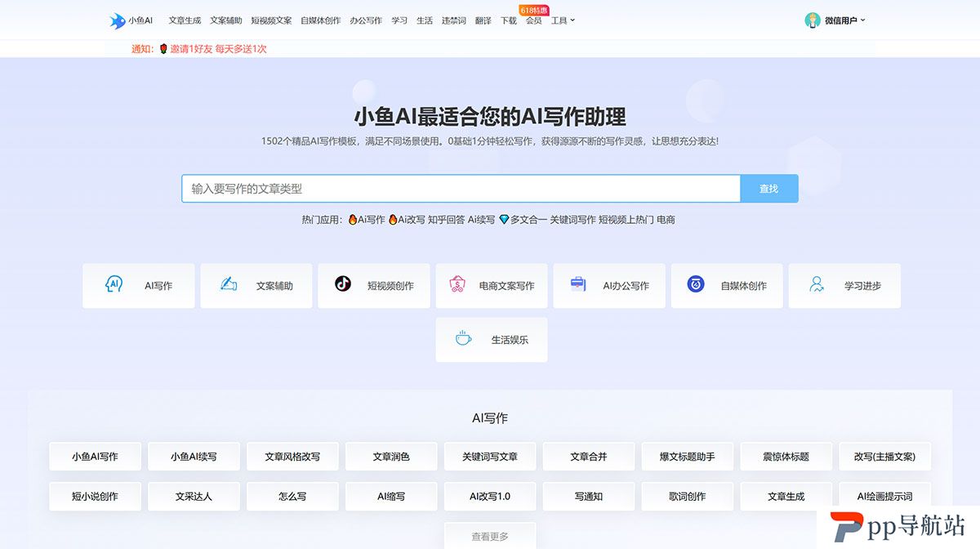The height and width of the screenshot is (549, 980).
Task: Click the rose icon in notification bar
Action: coord(163,49)
